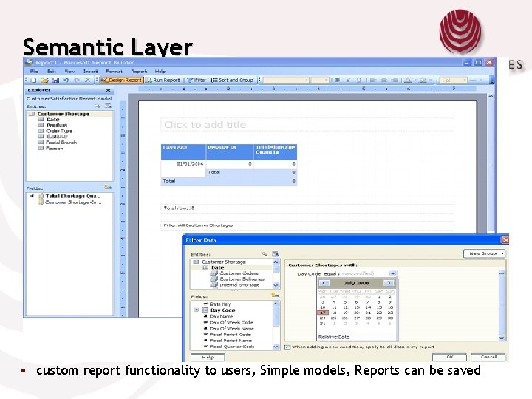Click the Filter Data entities search icon
Screen dimensions: 532x399
[265, 254]
